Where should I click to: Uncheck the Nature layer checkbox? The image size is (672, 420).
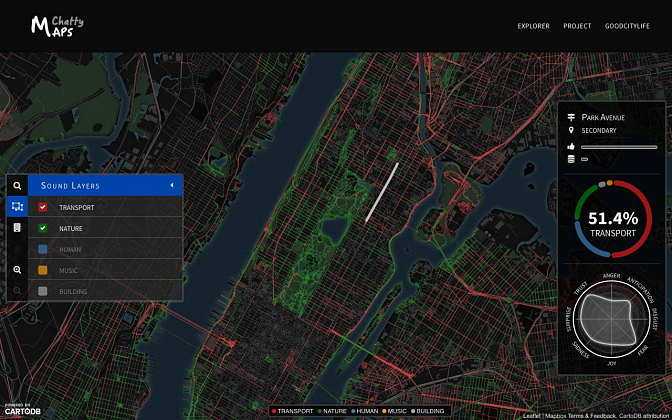(x=42, y=228)
